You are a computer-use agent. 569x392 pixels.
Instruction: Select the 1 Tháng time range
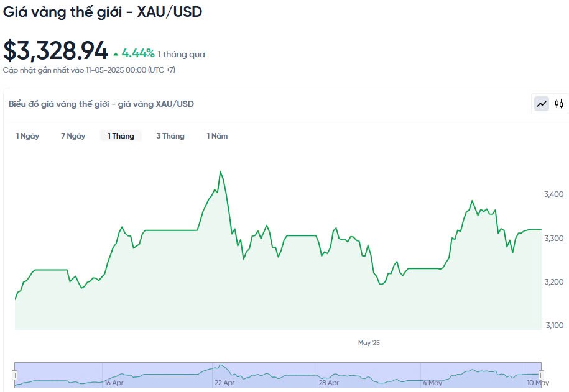point(121,136)
